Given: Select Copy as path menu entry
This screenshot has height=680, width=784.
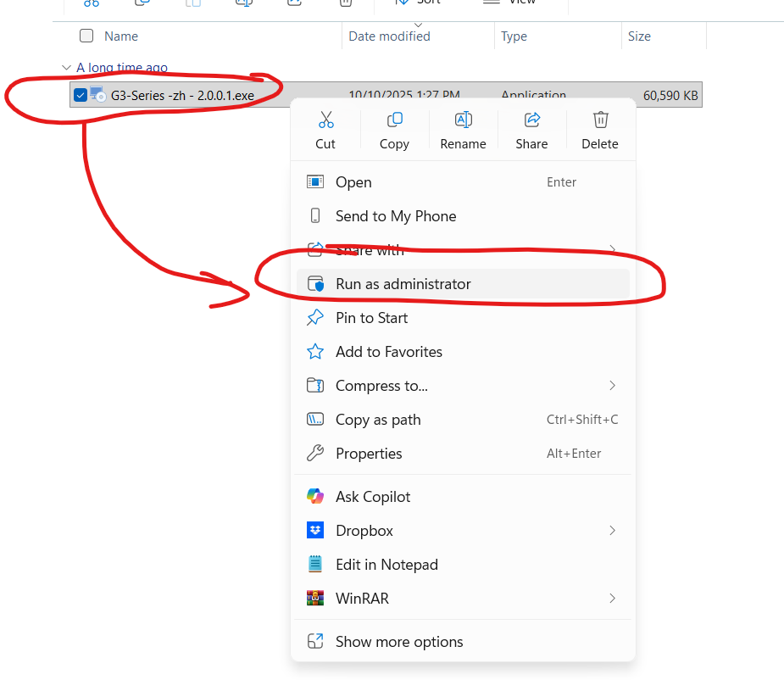Looking at the screenshot, I should 378,420.
